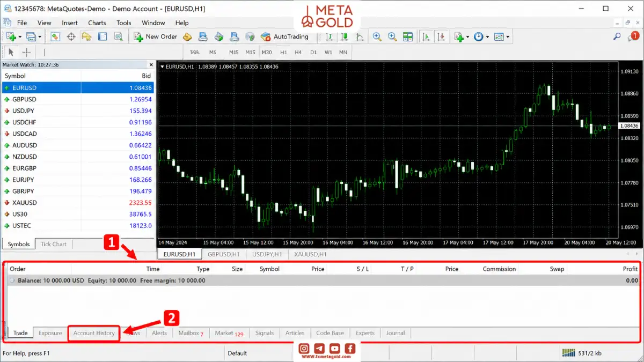Click the Zoom Out magnifier icon
Viewport: 644px width, 362px height.
(x=392, y=36)
